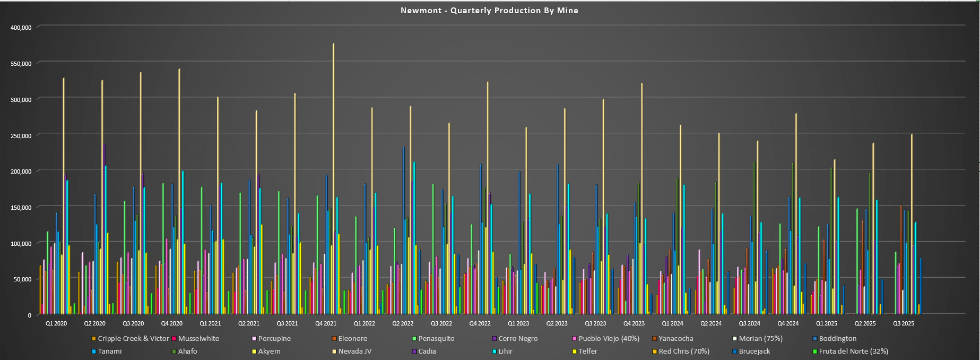Select the Lihir legend entry
980x360 pixels.
coord(502,351)
